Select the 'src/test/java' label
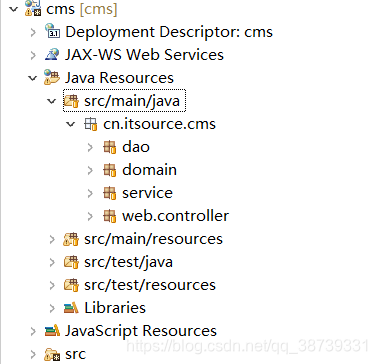377x364 pixels. [128, 262]
